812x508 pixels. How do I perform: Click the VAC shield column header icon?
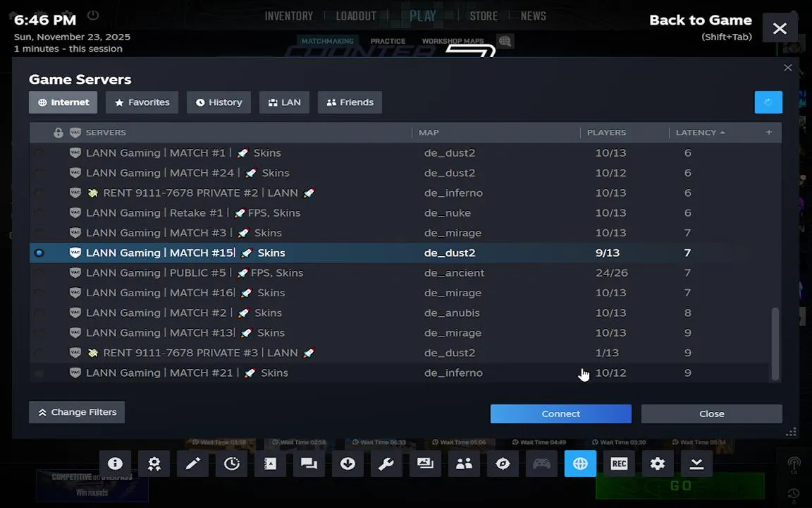point(75,133)
